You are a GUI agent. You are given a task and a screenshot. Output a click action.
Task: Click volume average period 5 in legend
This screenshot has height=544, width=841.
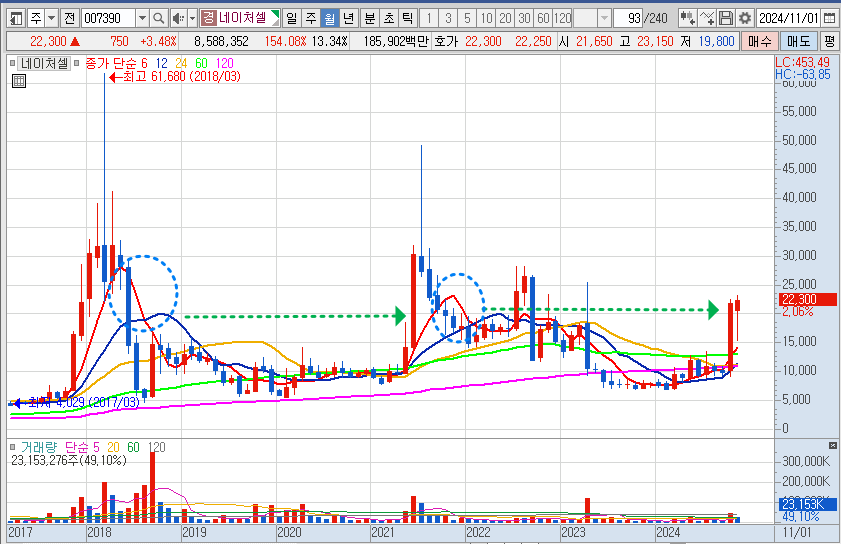click(96, 447)
